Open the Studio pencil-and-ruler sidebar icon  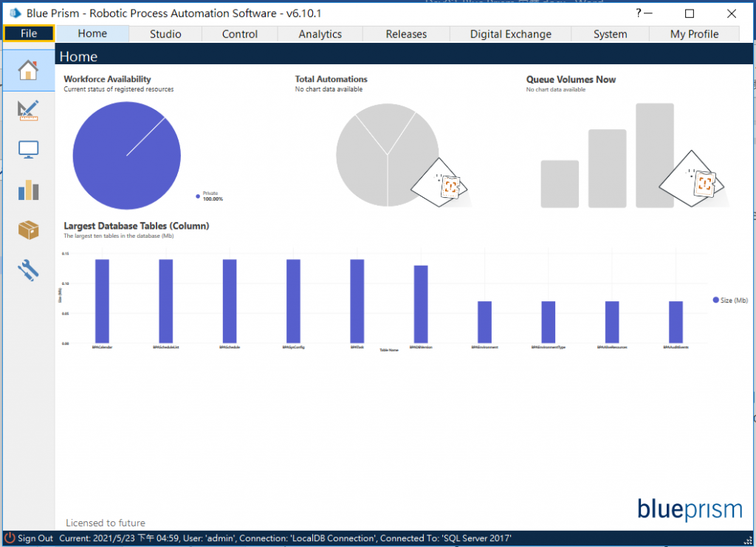[x=29, y=111]
